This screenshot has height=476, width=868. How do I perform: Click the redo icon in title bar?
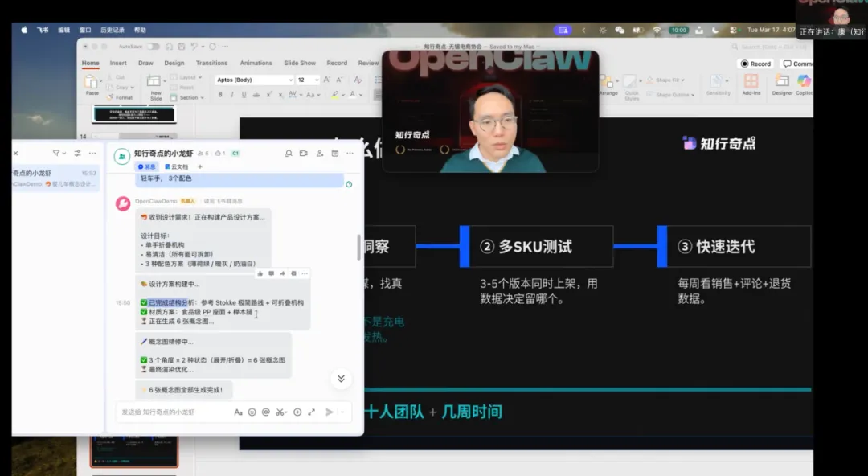(x=212, y=47)
